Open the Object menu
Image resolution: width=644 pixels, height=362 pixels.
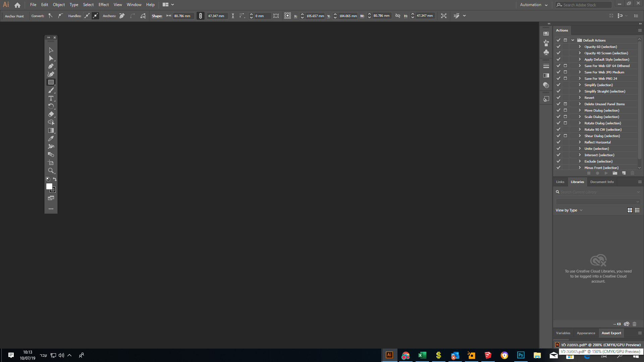pyautogui.click(x=59, y=5)
